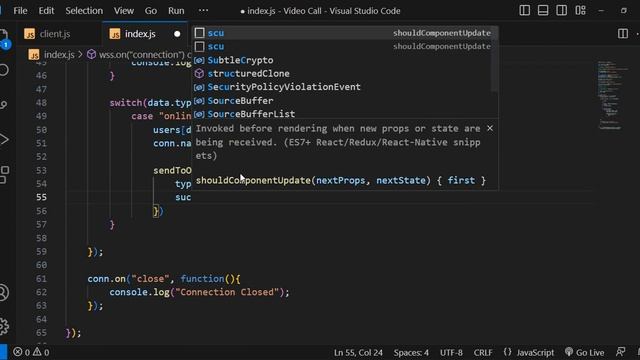Click shouldComponentUpdate label of first suggestion
The image size is (640, 360).
point(442,33)
